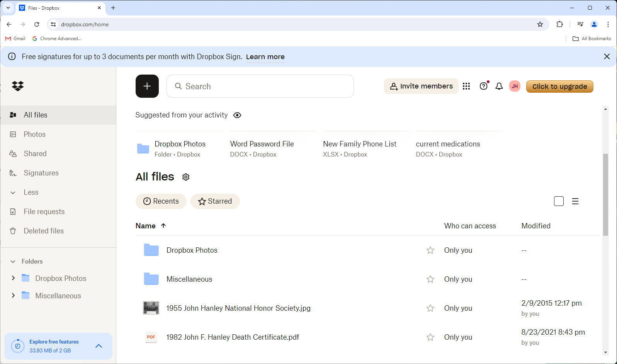Switch view using the list layout icon
This screenshot has width=617, height=364.
[575, 201]
